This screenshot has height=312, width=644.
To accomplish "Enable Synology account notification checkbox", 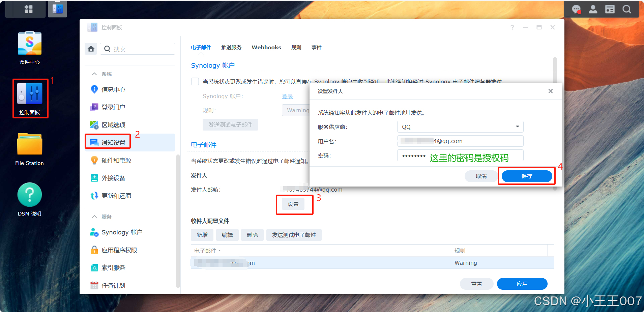I will pos(195,81).
